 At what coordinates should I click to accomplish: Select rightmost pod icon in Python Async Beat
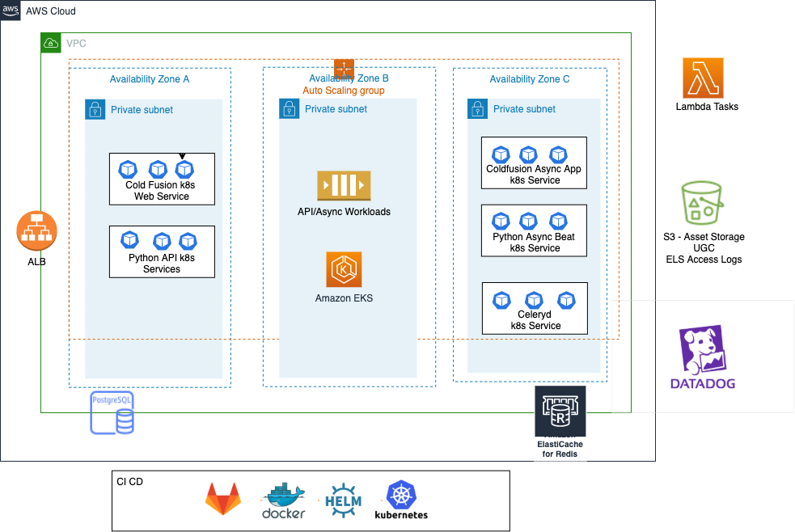558,221
